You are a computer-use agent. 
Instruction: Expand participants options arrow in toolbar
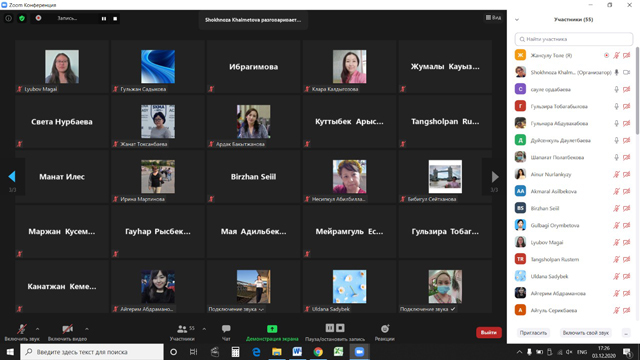204,329
